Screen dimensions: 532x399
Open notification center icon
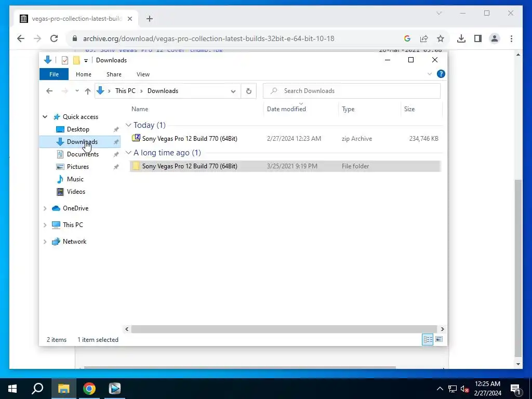pyautogui.click(x=515, y=389)
